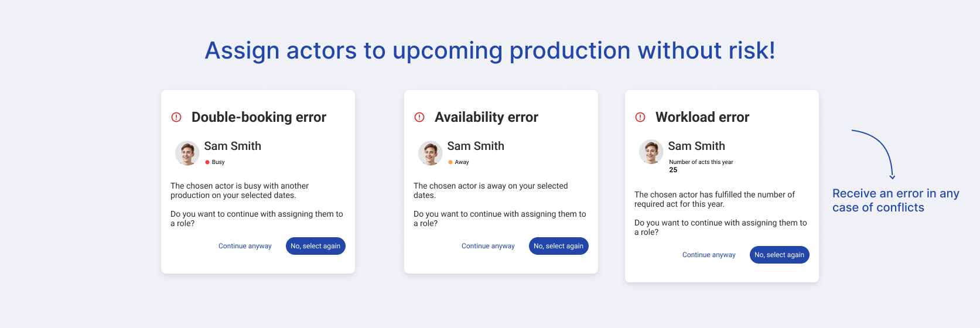980x328 pixels.
Task: Click the Receive an error caption text
Action: click(x=895, y=200)
